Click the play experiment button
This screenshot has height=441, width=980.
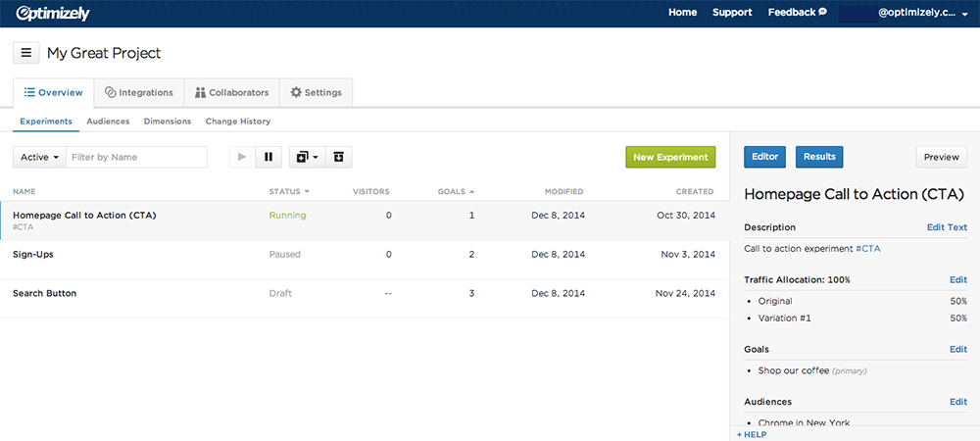click(x=242, y=157)
